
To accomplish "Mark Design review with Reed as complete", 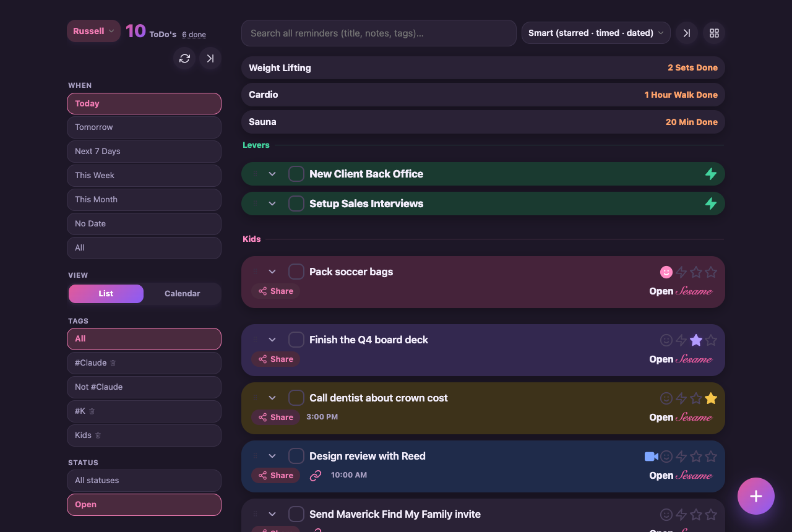I will pyautogui.click(x=296, y=456).
